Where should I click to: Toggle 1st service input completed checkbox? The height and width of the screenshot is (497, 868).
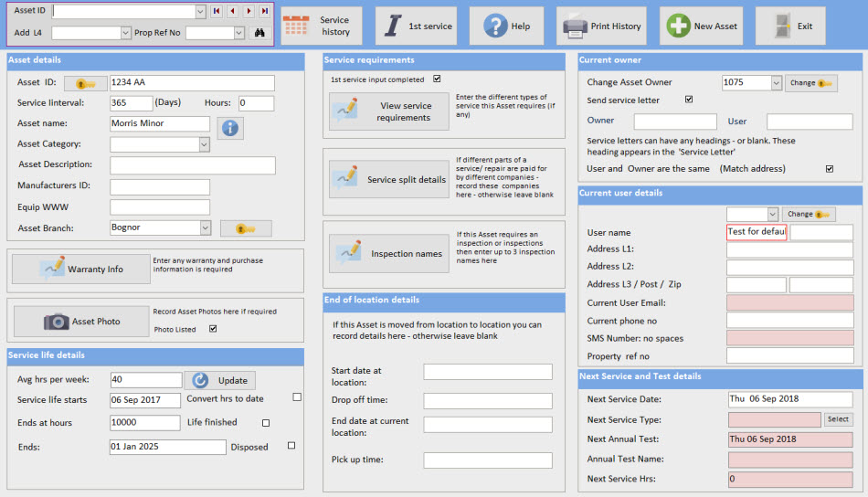[437, 79]
